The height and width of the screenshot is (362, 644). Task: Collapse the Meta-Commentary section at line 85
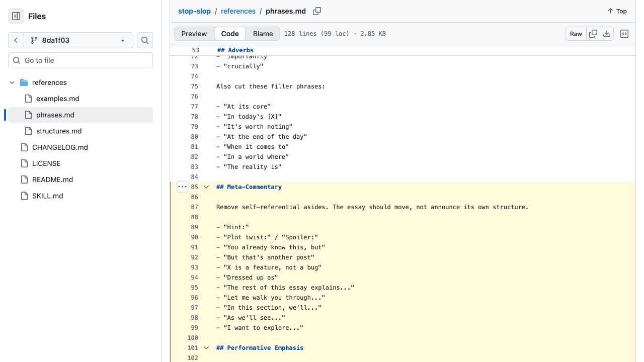point(206,187)
